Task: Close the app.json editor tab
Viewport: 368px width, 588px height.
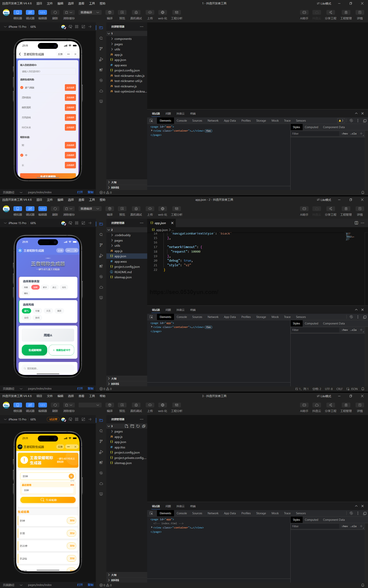Action: click(172, 223)
